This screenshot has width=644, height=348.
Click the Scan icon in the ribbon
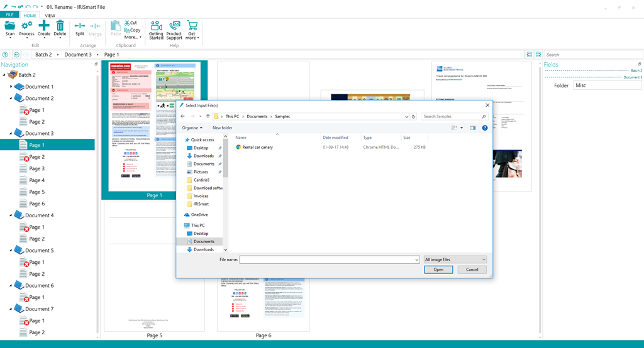tap(9, 26)
